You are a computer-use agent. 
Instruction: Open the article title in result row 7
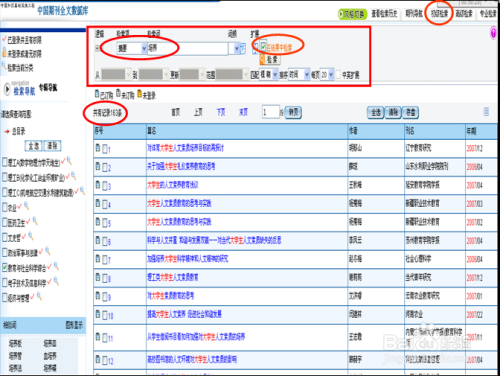click(x=188, y=259)
